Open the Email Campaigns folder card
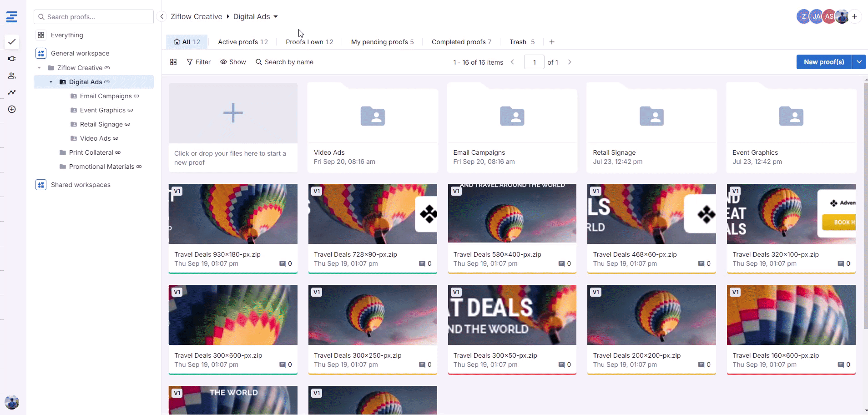The height and width of the screenshot is (415, 868). click(x=512, y=127)
